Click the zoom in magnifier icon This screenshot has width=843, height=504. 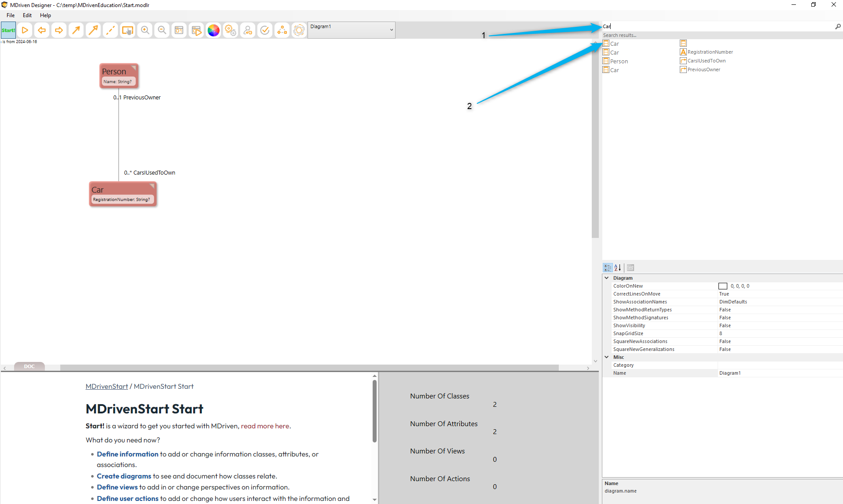[145, 30]
